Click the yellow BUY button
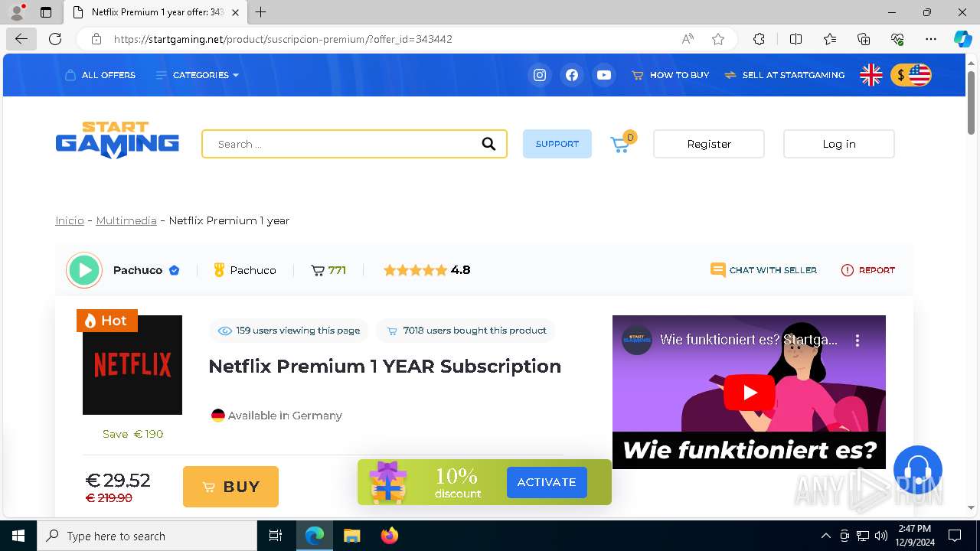 coord(230,487)
